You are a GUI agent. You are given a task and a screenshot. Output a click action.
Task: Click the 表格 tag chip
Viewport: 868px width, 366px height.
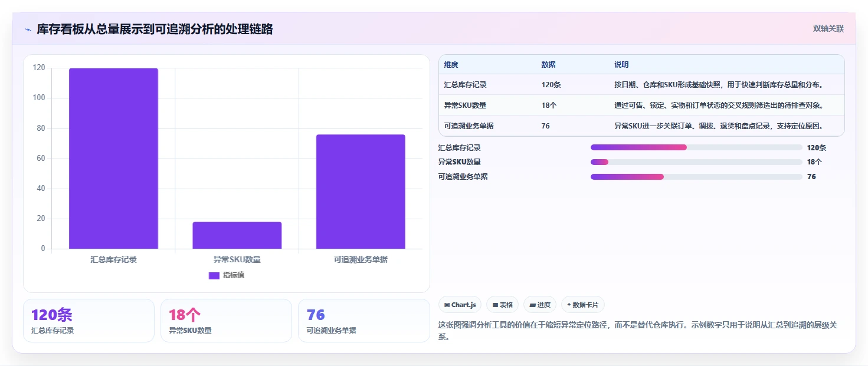point(502,305)
